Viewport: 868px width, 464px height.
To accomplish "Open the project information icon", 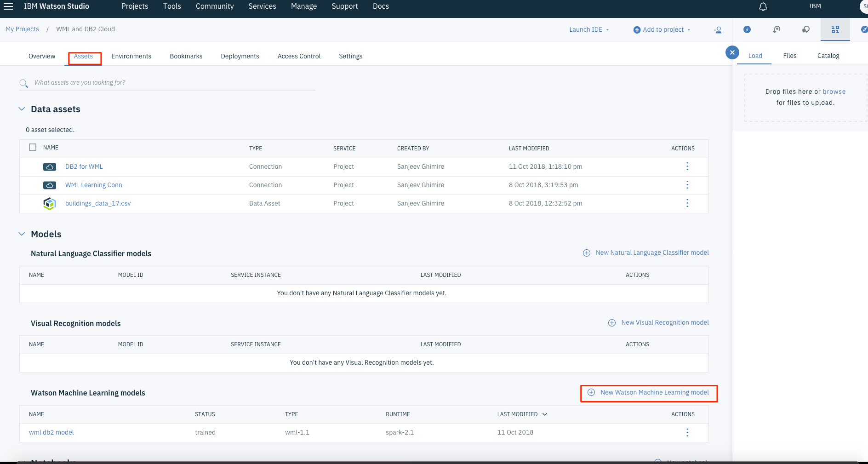I will (x=747, y=29).
